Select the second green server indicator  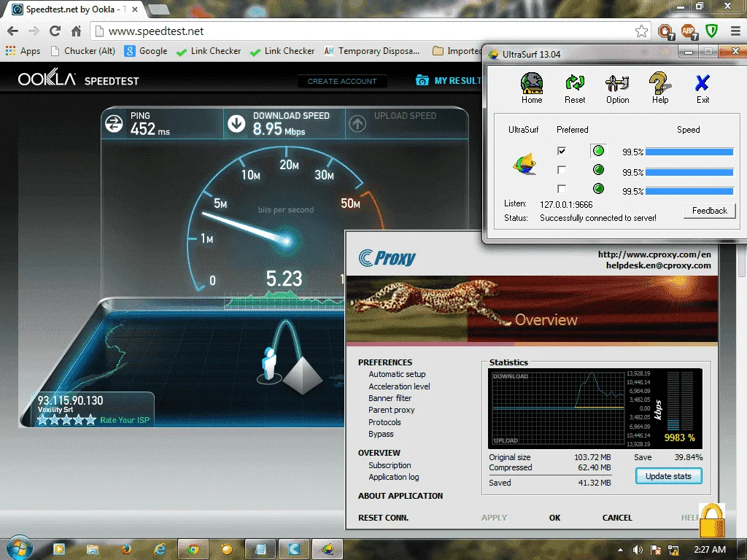(x=598, y=170)
